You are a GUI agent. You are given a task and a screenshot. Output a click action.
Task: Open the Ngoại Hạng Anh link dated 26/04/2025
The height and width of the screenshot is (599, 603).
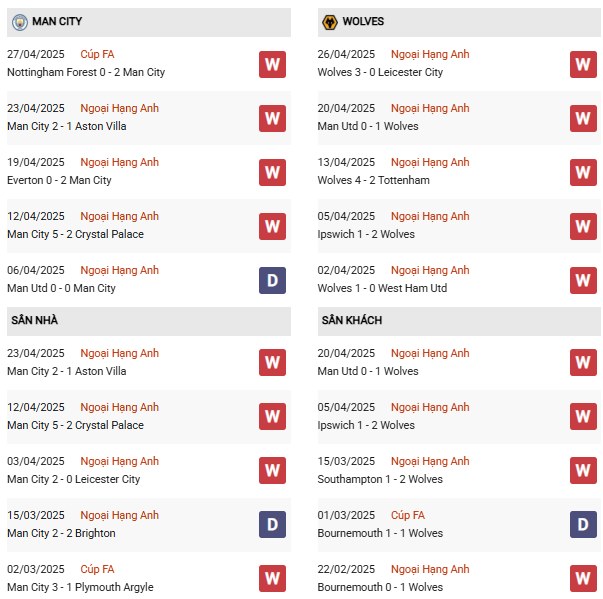point(430,54)
